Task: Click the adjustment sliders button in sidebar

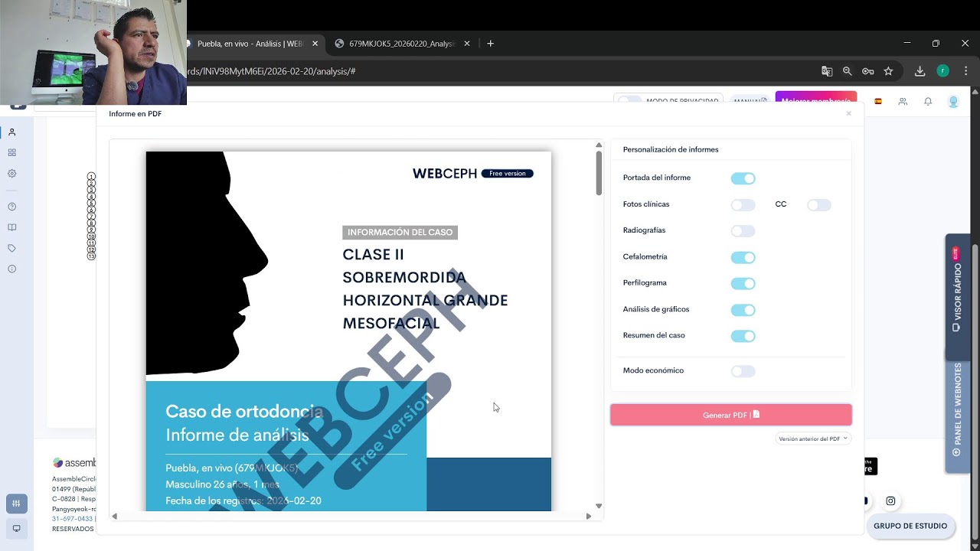Action: tap(17, 504)
